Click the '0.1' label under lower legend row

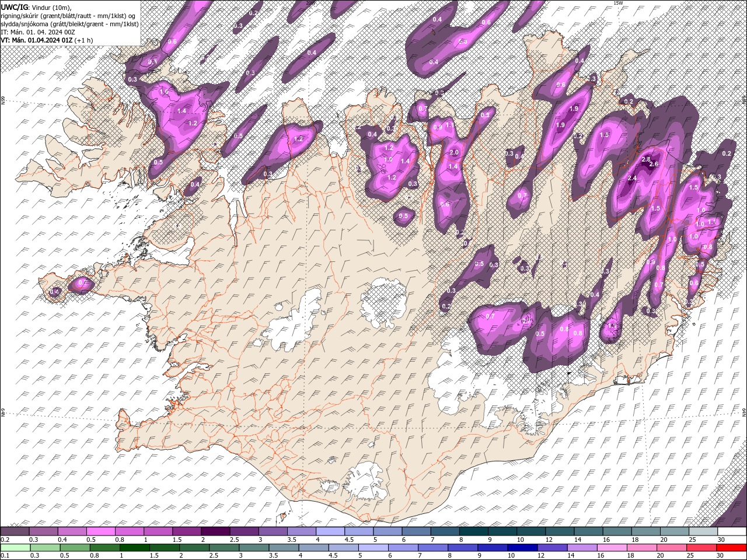click(x=5, y=556)
